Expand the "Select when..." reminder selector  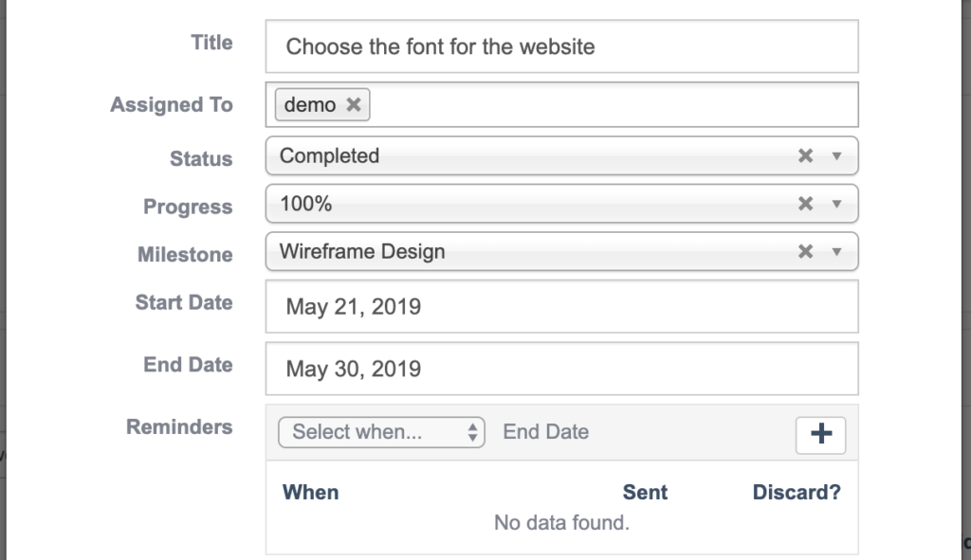click(381, 432)
